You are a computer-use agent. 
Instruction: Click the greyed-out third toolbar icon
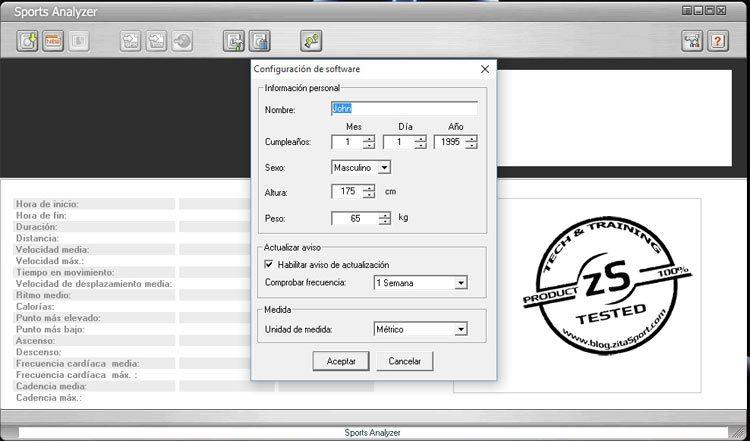click(x=78, y=41)
